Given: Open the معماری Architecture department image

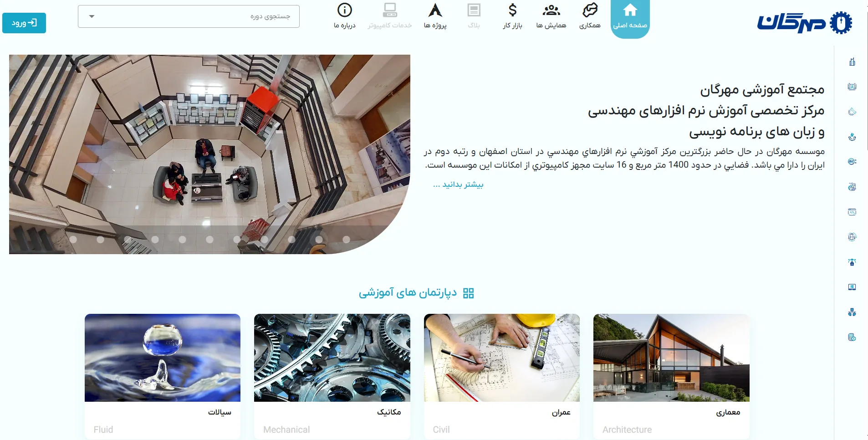Looking at the screenshot, I should coord(671,358).
